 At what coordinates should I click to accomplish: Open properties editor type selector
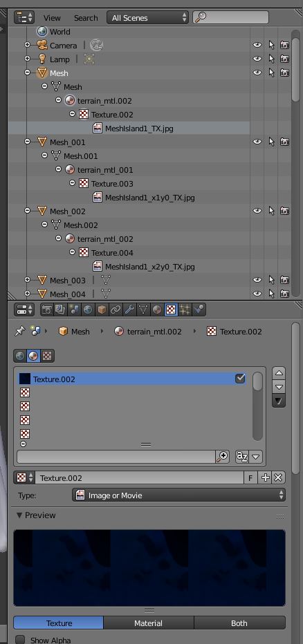24,310
